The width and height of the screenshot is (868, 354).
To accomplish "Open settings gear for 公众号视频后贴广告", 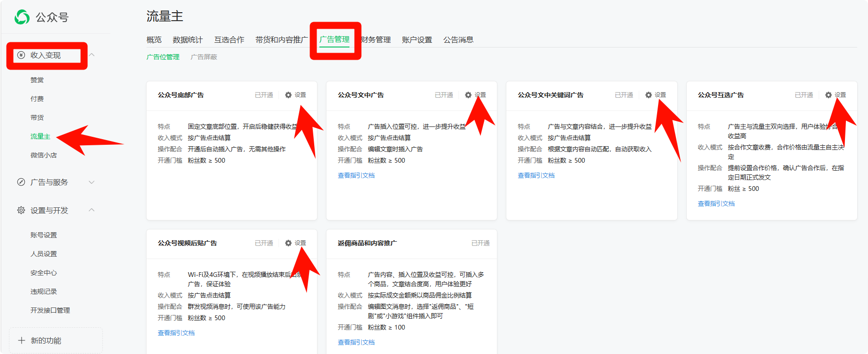I will click(x=288, y=243).
